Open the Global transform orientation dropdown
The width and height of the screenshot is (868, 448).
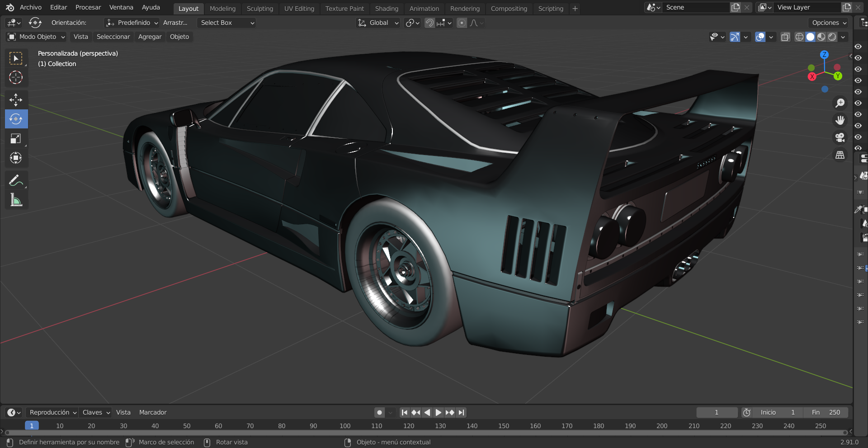[x=378, y=23]
